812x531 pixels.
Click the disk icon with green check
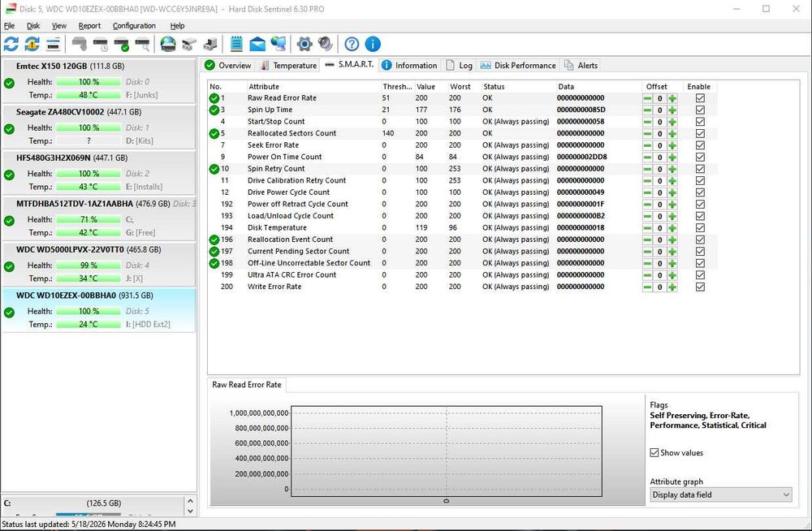coord(121,44)
